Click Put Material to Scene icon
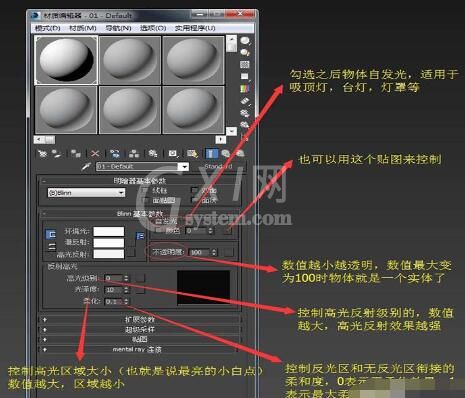 click(57, 154)
